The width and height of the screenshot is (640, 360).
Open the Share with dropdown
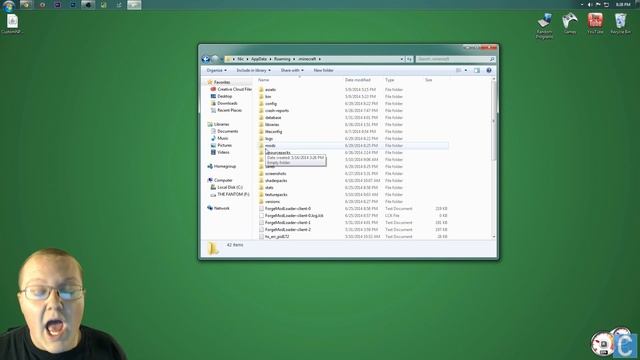(292, 70)
